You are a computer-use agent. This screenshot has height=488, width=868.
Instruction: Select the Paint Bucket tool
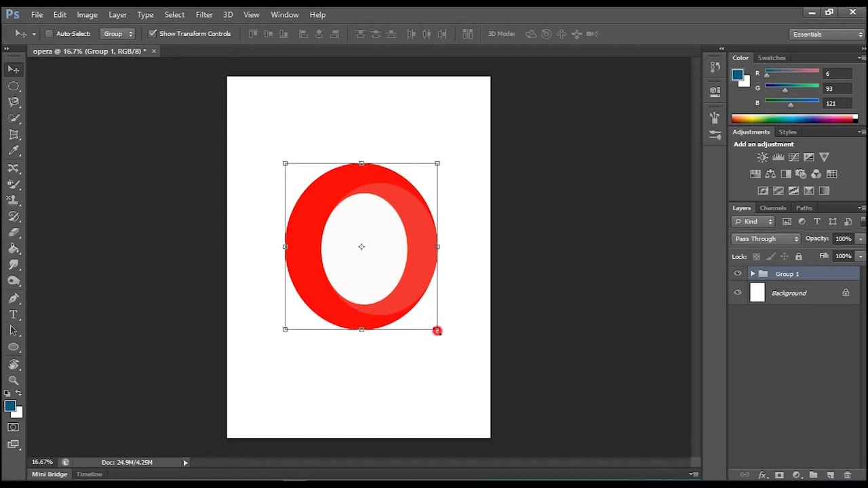click(x=14, y=249)
